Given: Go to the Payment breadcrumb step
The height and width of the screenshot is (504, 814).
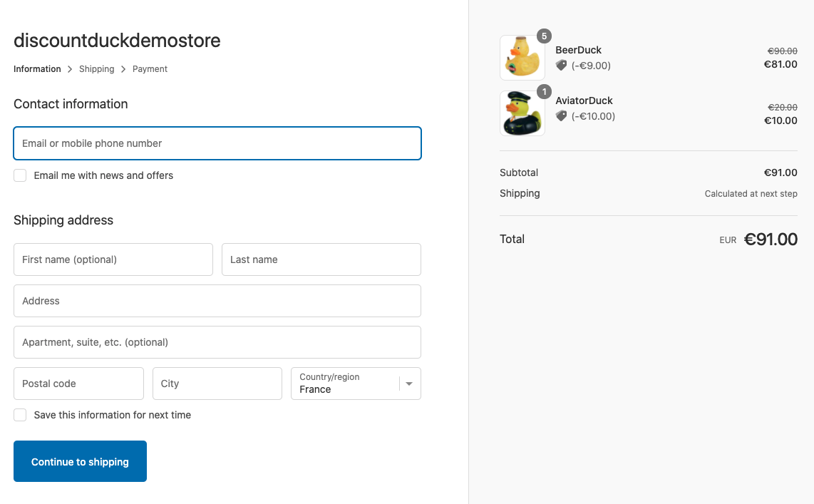Looking at the screenshot, I should click(150, 69).
